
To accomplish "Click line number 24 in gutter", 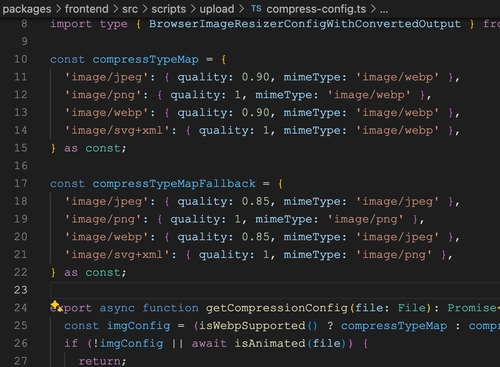I will 21,308.
